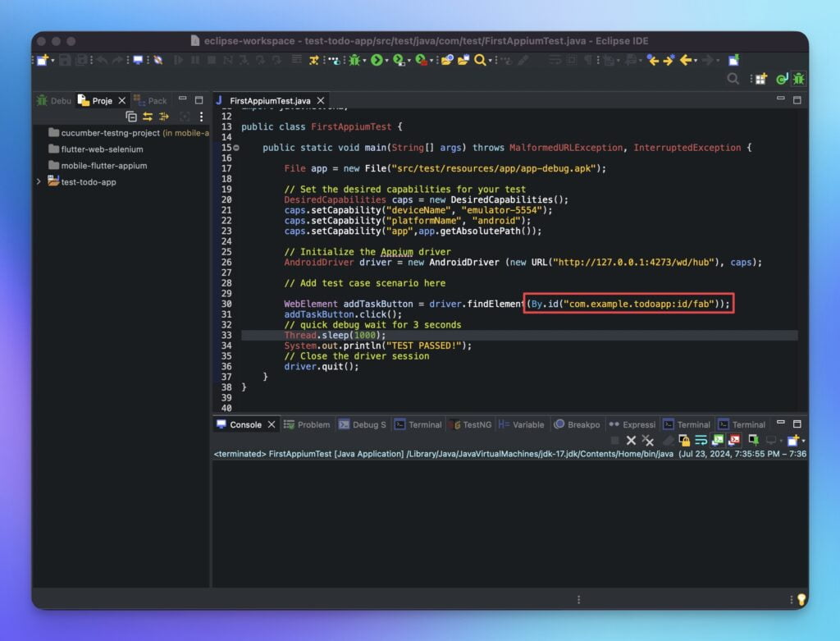Image resolution: width=840 pixels, height=641 pixels.
Task: Collapse the main method fold marker on line 15
Action: click(x=236, y=148)
